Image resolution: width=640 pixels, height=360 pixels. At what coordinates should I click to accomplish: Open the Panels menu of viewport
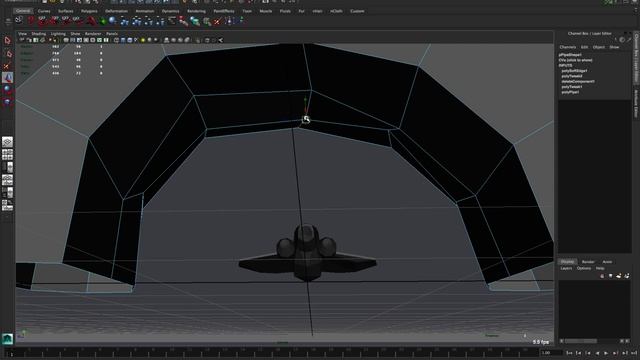112,34
